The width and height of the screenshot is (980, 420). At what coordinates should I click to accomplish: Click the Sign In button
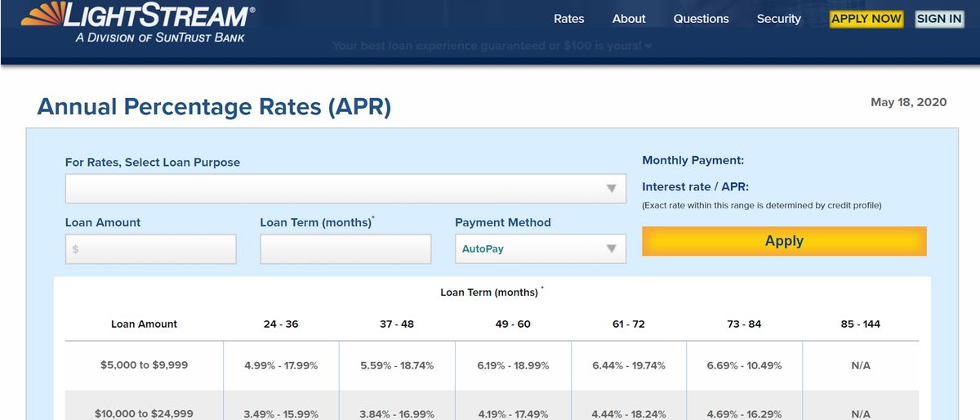tap(939, 19)
